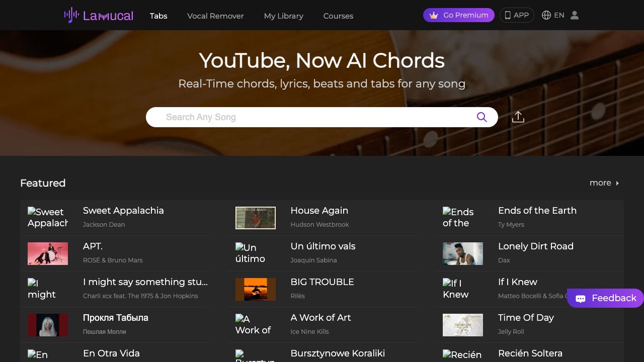
Task: Open the Vocal Remover page
Action: (215, 16)
